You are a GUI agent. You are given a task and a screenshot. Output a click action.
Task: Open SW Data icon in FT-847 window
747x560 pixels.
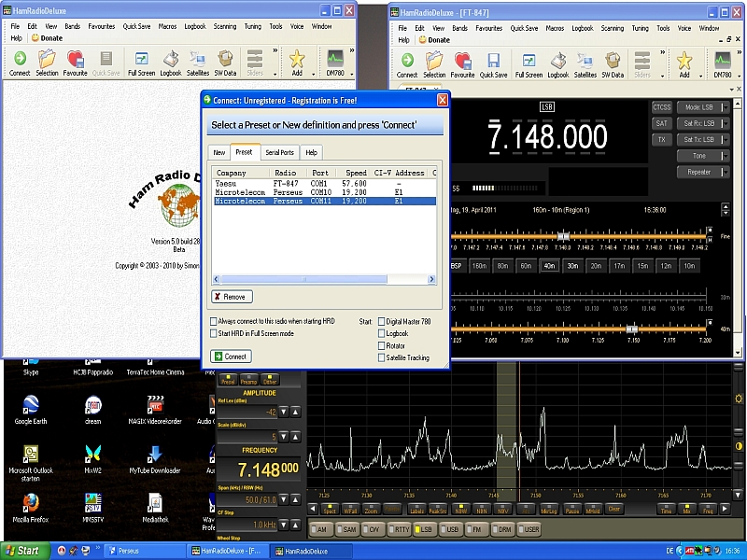pos(613,65)
